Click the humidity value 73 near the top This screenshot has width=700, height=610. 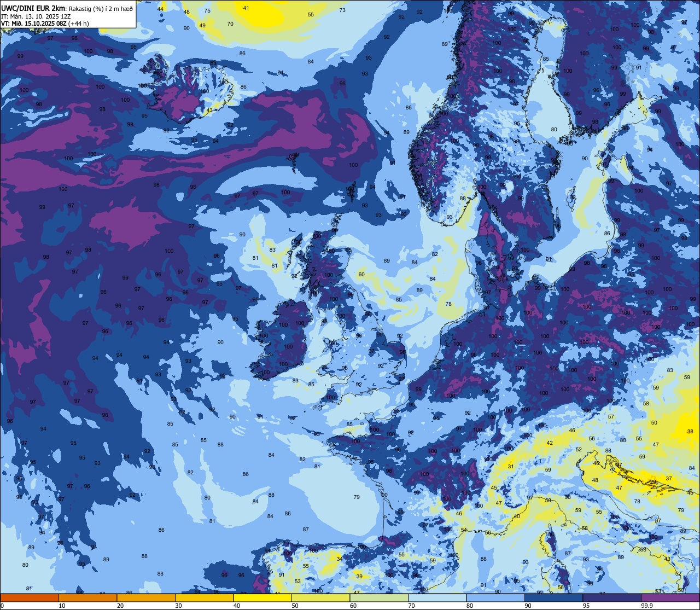click(x=342, y=10)
